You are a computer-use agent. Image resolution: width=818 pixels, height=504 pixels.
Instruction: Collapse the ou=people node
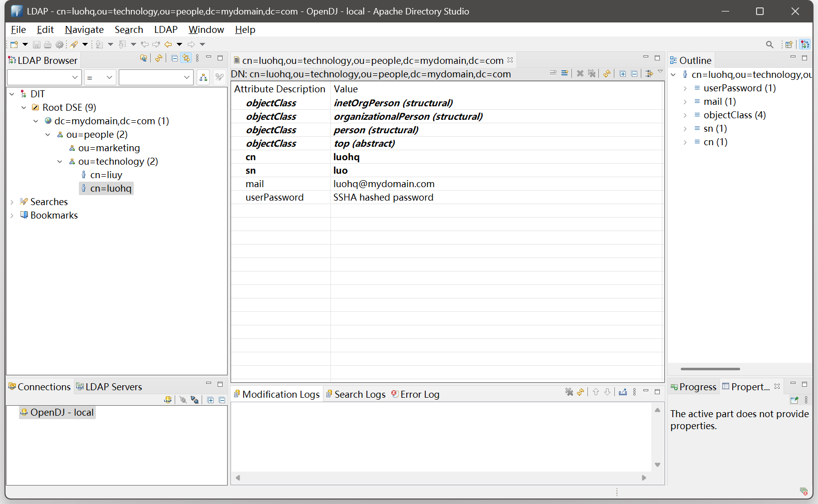(x=47, y=134)
